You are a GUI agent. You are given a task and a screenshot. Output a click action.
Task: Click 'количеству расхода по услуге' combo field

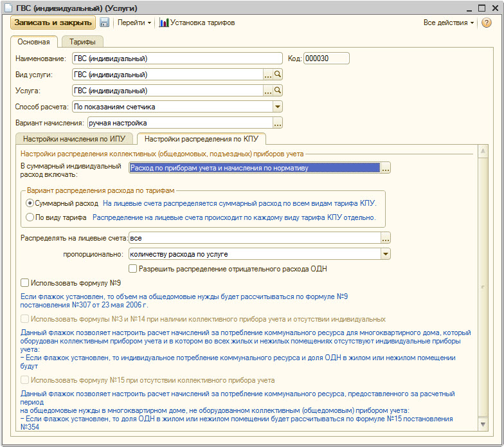(255, 254)
